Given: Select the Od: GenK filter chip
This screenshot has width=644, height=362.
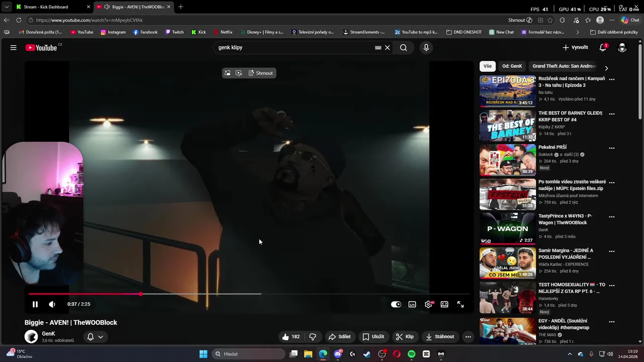Looking at the screenshot, I should coord(512,66).
